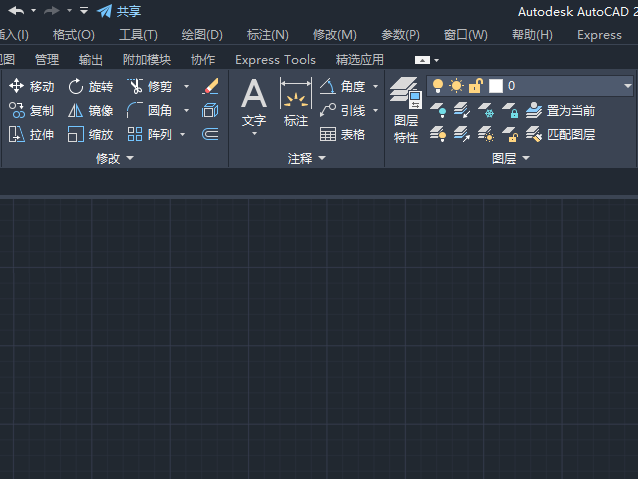Switch to the 管理 ribbon tab
The image size is (638, 479).
click(47, 60)
